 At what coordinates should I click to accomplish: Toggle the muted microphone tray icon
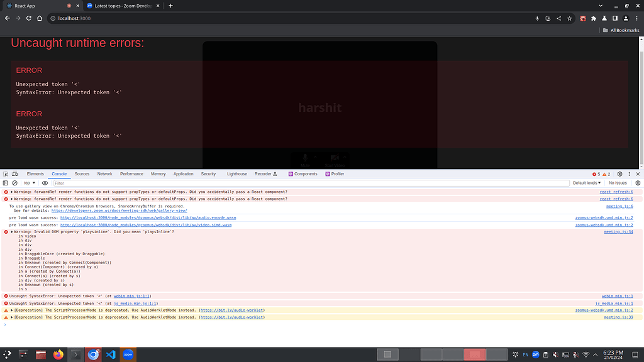pos(575,354)
